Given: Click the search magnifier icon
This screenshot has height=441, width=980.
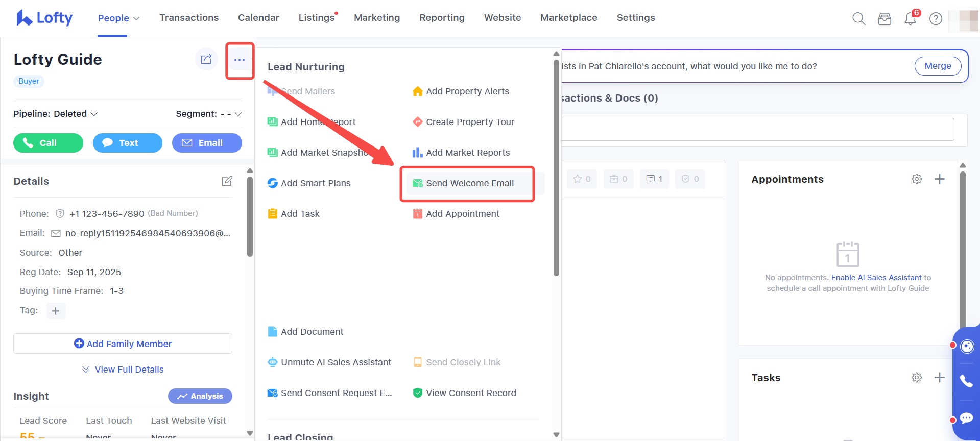Looking at the screenshot, I should click(858, 19).
